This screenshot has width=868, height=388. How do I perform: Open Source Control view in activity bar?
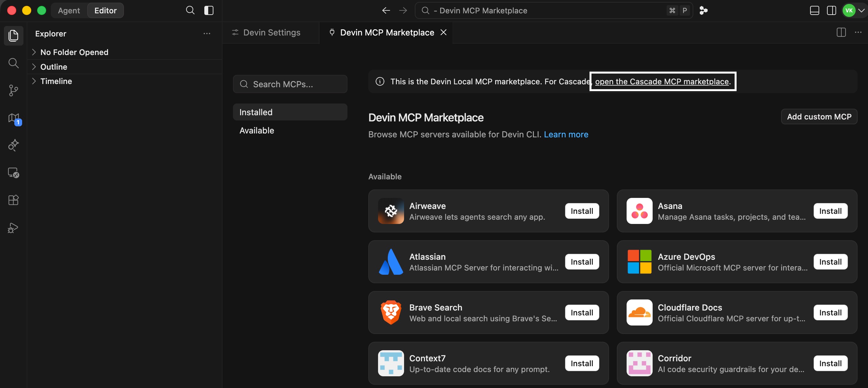[x=13, y=90]
